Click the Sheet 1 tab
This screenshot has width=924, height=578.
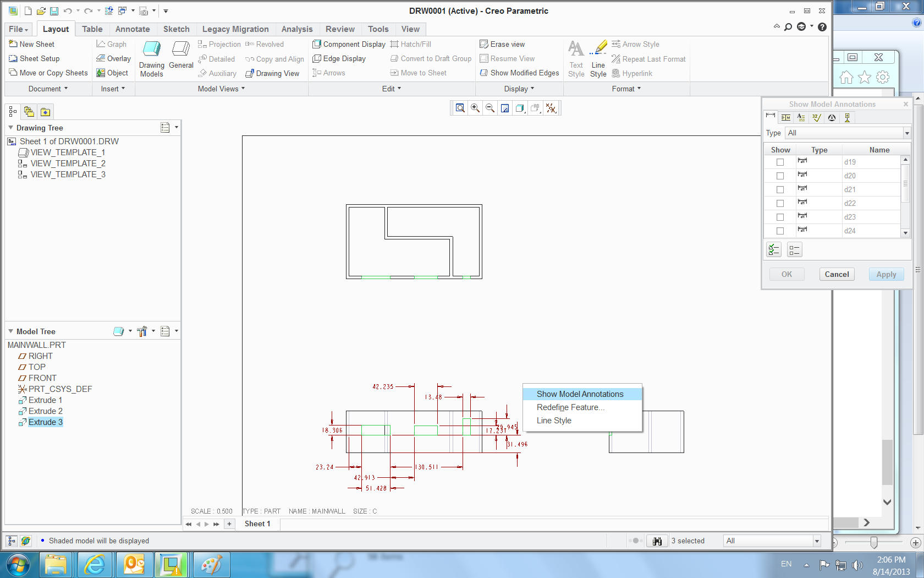coord(257,524)
